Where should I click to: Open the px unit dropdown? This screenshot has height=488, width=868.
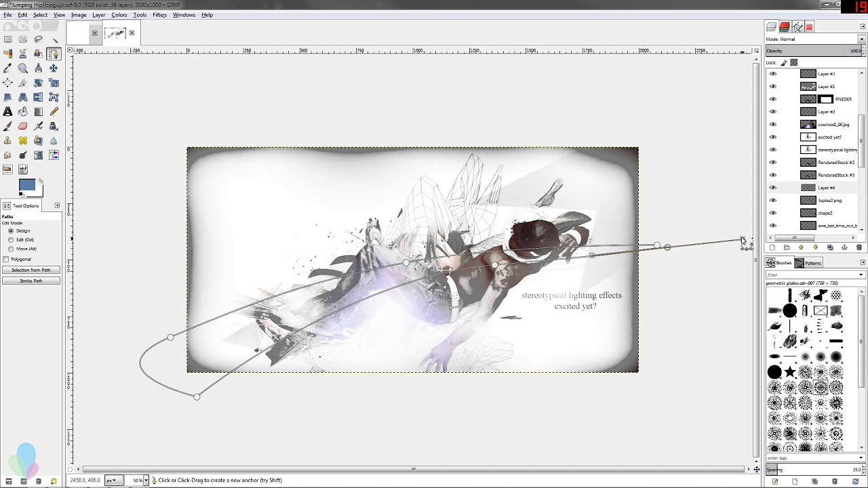click(x=113, y=481)
